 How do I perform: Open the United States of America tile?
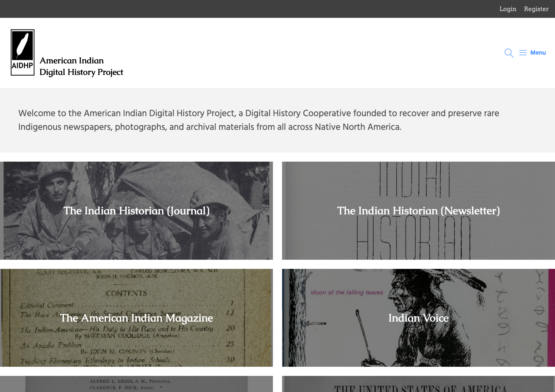click(418, 384)
